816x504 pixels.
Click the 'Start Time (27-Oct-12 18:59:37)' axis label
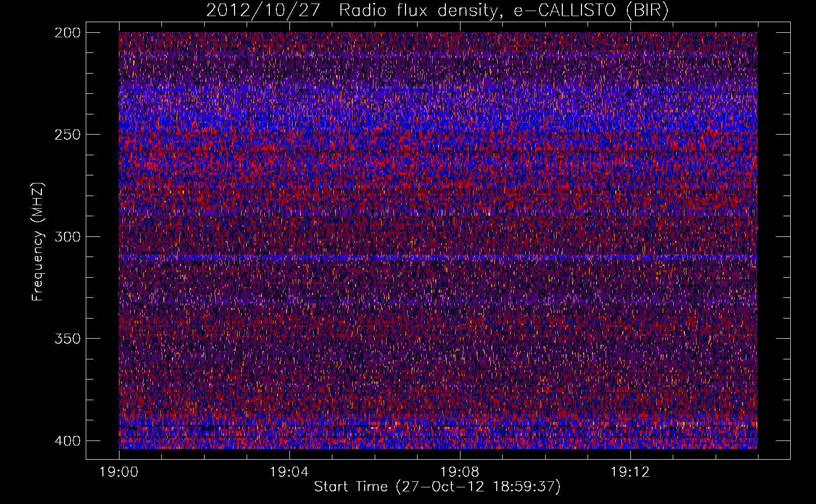pos(437,487)
